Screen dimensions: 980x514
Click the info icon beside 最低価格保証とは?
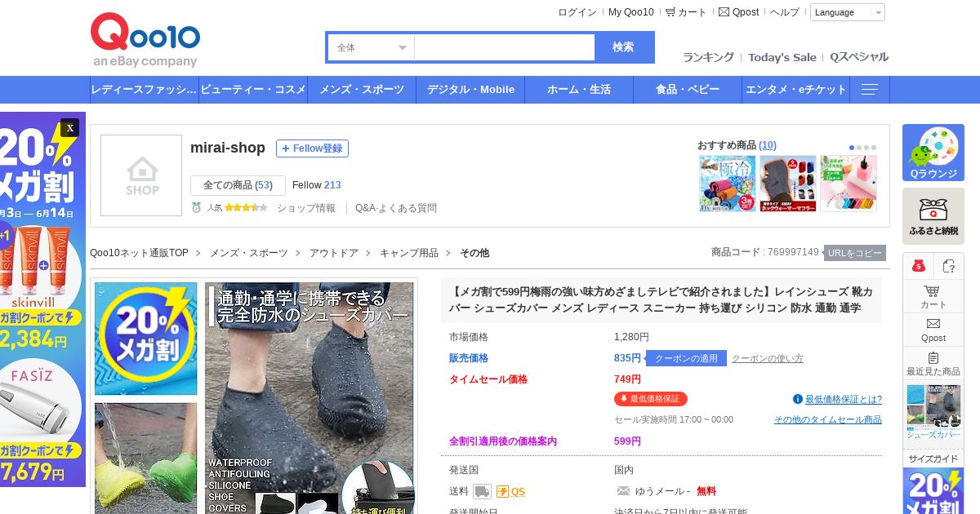(798, 399)
